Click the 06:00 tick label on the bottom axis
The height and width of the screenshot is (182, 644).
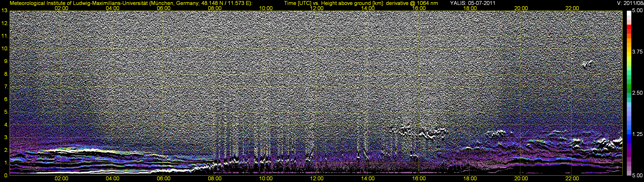click(x=164, y=179)
